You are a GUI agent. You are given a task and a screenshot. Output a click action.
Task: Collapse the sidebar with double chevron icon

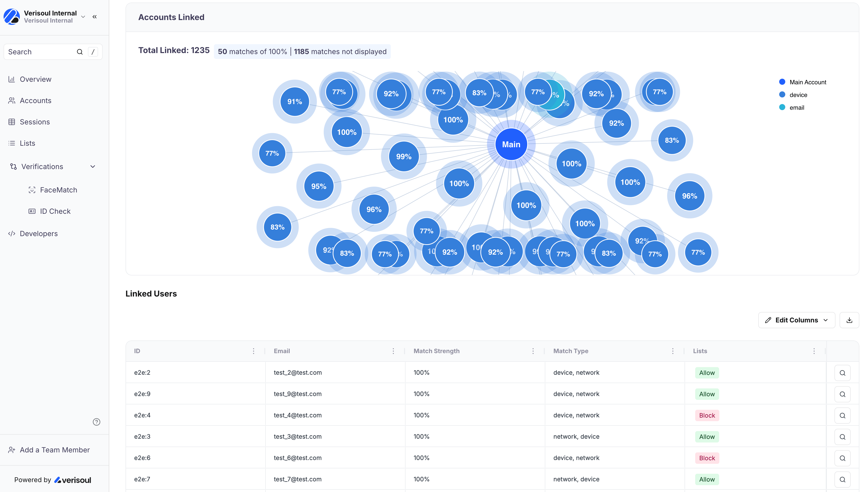coord(95,17)
